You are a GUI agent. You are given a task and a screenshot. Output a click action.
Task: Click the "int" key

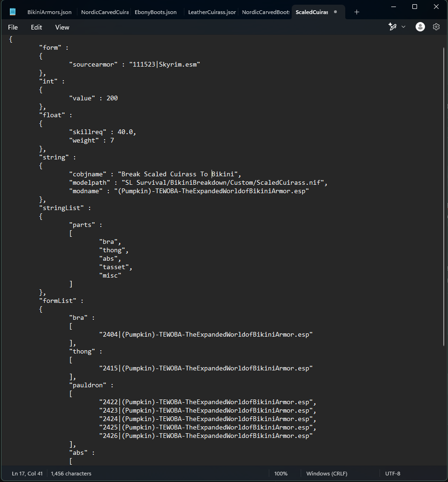pos(49,81)
